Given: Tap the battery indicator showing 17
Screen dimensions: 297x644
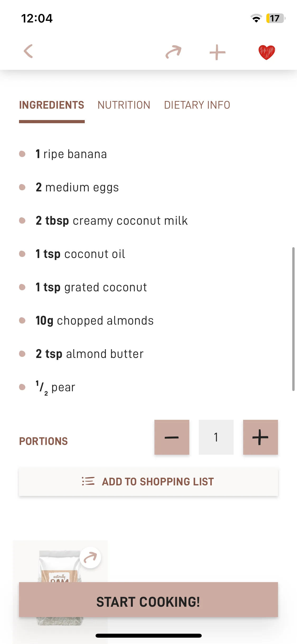Looking at the screenshot, I should click(x=275, y=18).
